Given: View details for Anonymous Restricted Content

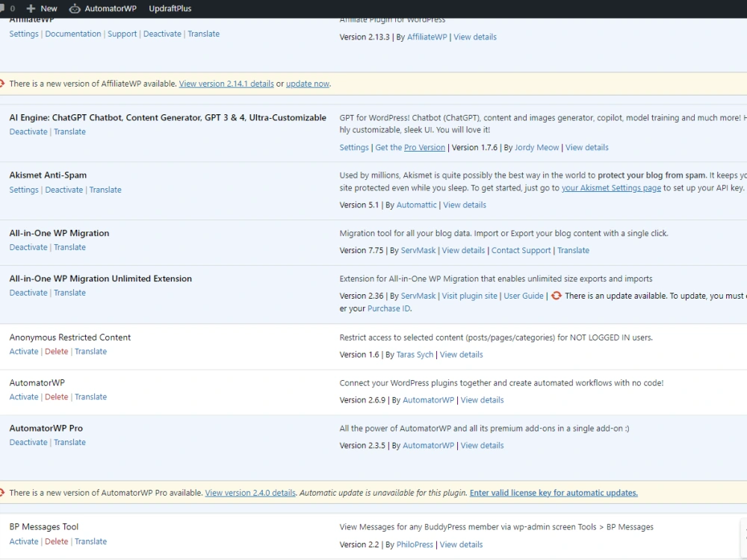Looking at the screenshot, I should click(461, 354).
